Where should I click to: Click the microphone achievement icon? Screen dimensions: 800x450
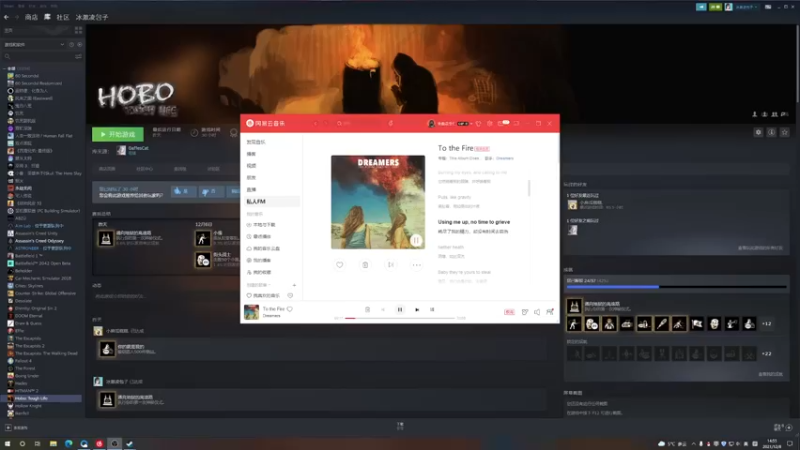(x=662, y=324)
